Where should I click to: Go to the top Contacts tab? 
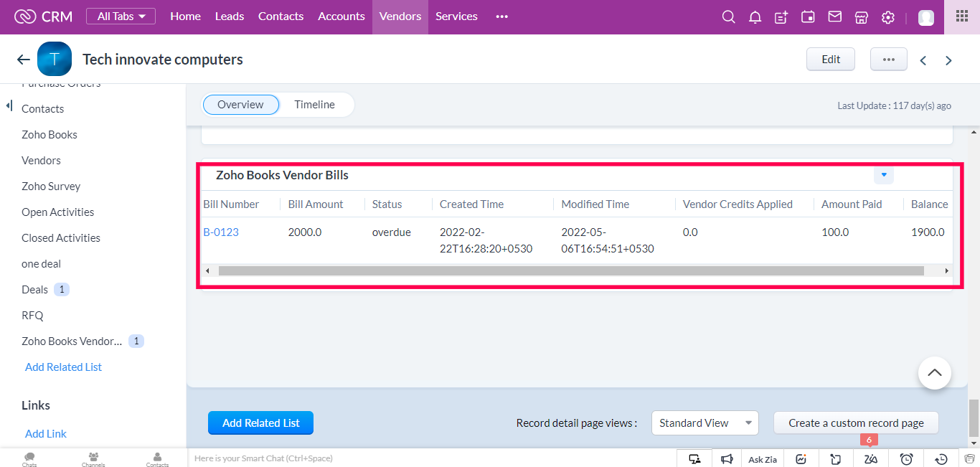[x=281, y=16]
